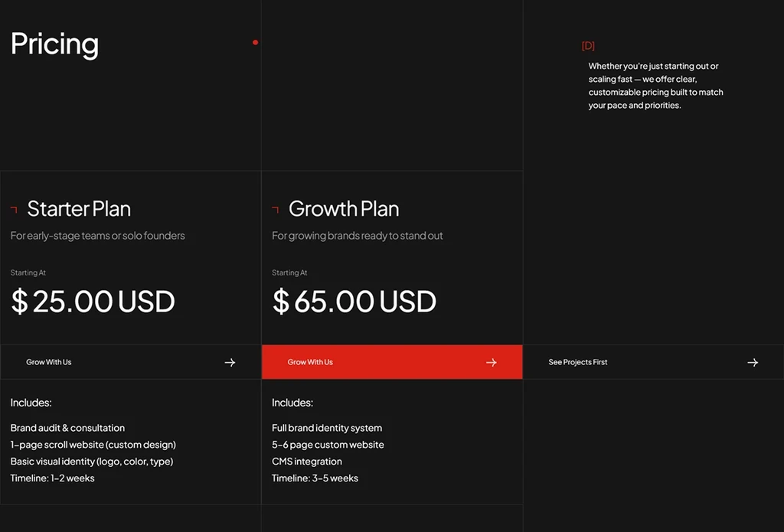
Task: Click the $ 25.00 USD price
Action: [x=93, y=302]
